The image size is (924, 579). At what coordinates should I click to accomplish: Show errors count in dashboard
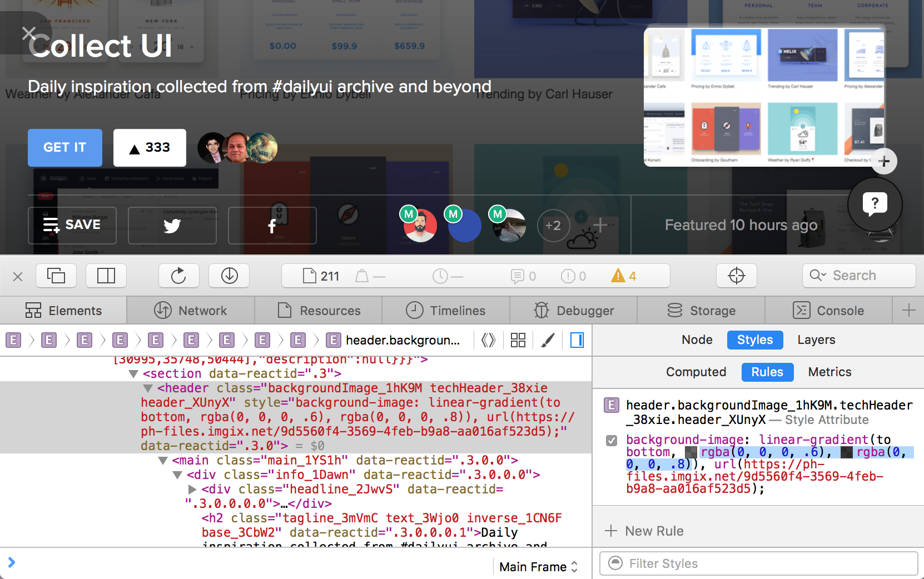point(574,276)
